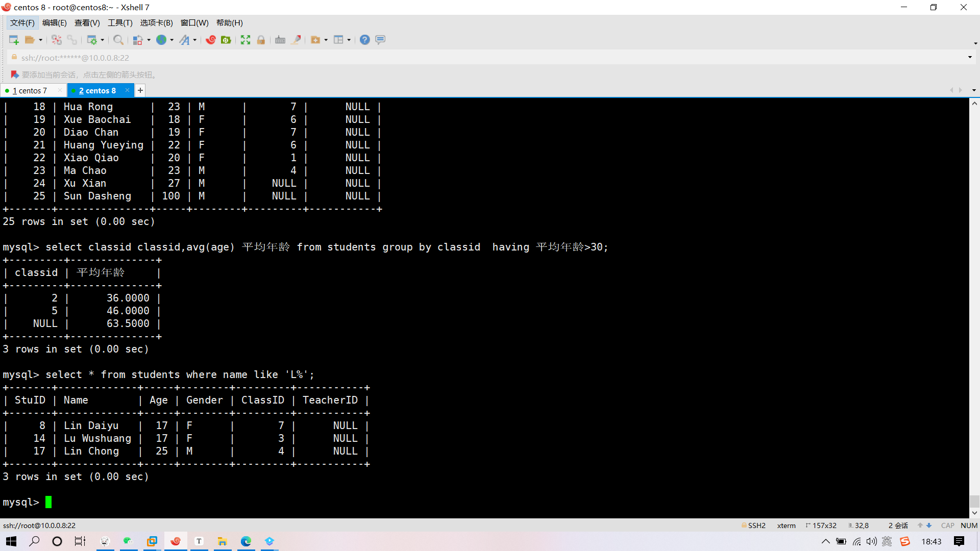Add a new tab with plus button
This screenshot has height=551, width=980.
(140, 90)
